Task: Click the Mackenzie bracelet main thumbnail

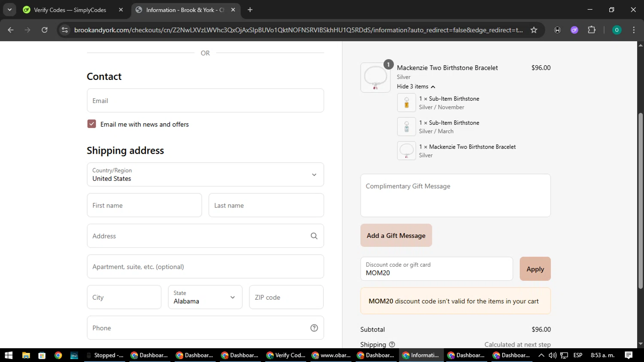Action: coord(375,78)
